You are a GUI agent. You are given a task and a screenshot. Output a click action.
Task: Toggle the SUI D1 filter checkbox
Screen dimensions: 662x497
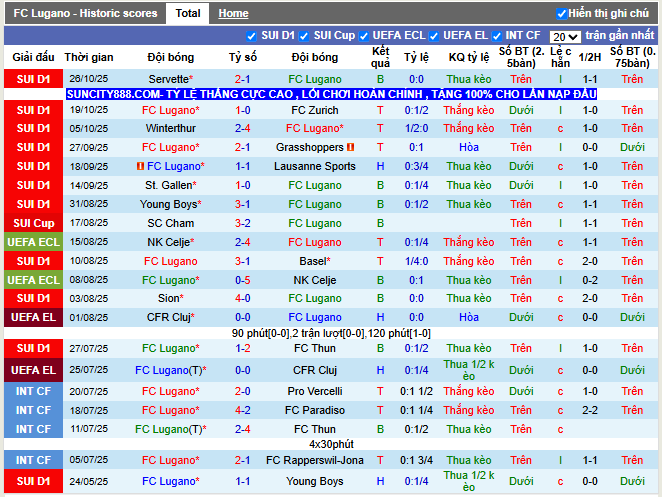[252, 36]
